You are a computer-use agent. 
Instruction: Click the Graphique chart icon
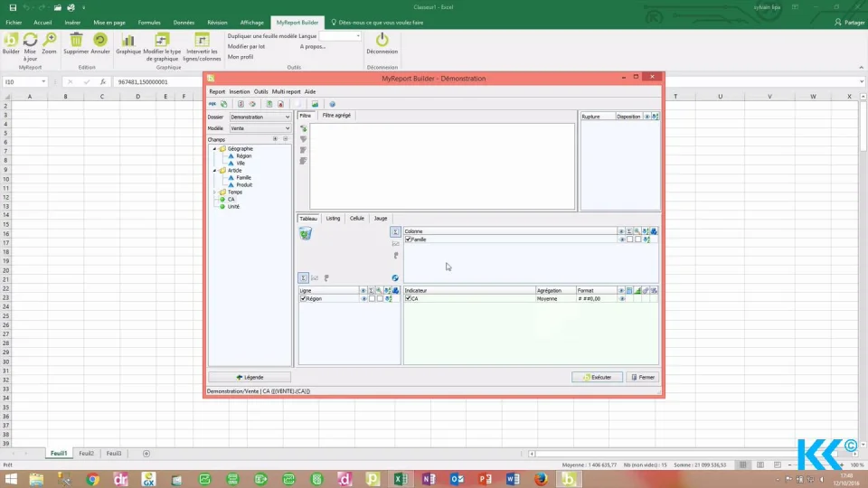pos(127,40)
